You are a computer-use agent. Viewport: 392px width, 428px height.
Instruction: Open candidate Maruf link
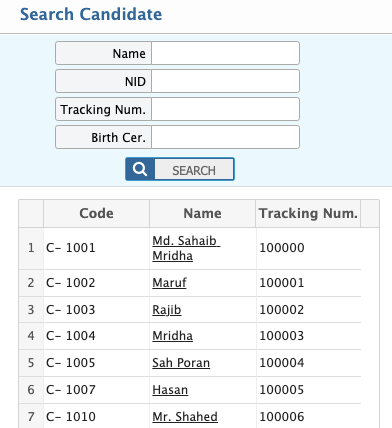point(169,283)
